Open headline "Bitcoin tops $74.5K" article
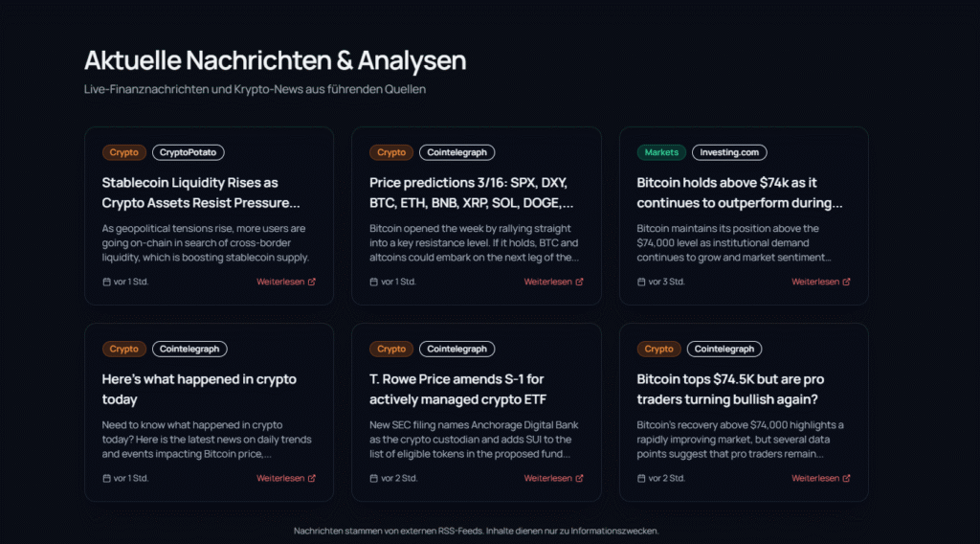 [732, 388]
